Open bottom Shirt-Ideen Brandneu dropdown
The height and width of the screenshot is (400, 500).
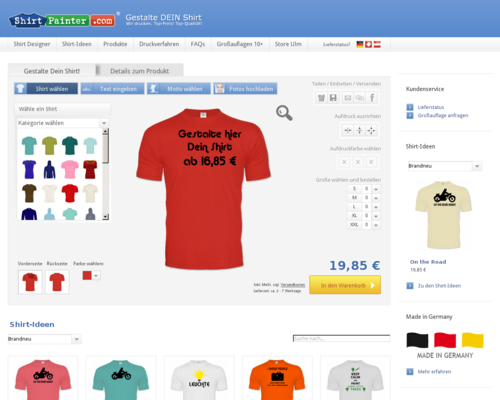44,339
